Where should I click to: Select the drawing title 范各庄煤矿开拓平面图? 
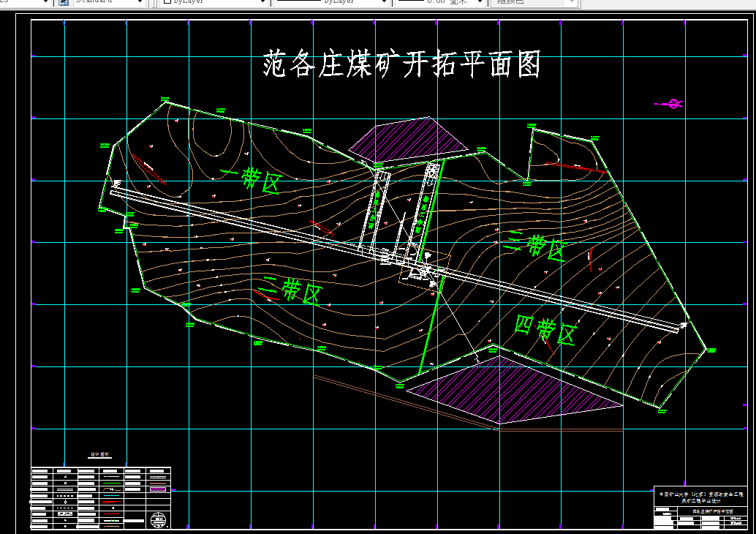(401, 64)
